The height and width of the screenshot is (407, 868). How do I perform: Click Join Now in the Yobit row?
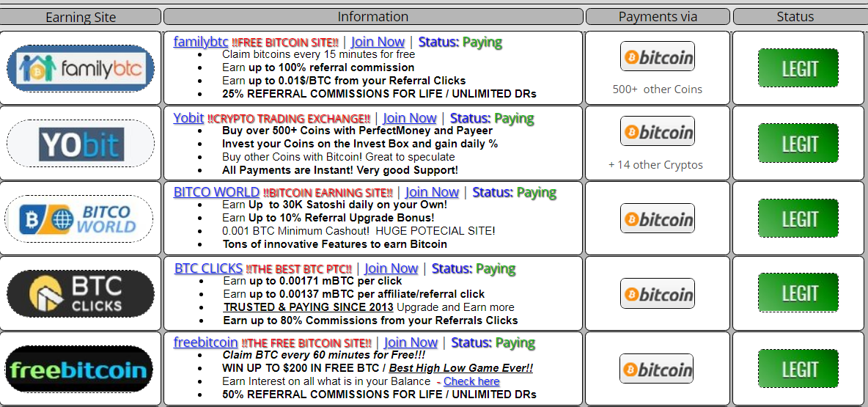pos(410,118)
